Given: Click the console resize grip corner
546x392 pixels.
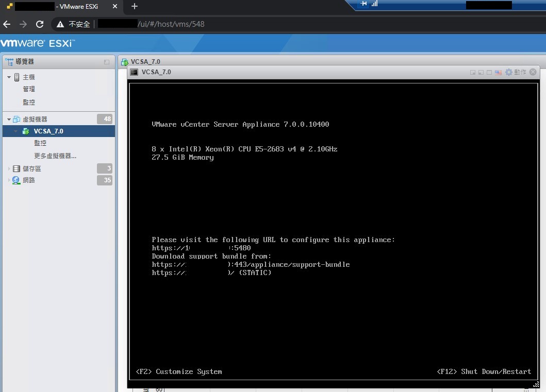Looking at the screenshot, I should [x=536, y=384].
